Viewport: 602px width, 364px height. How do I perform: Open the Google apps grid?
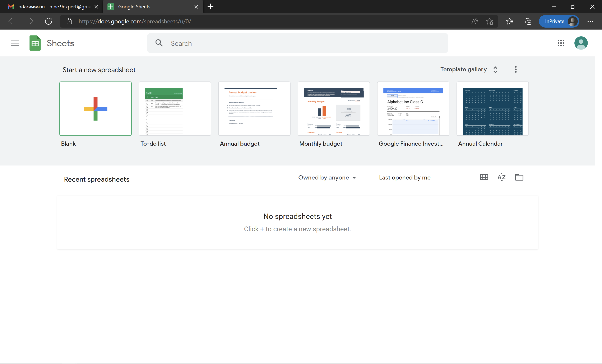click(561, 43)
